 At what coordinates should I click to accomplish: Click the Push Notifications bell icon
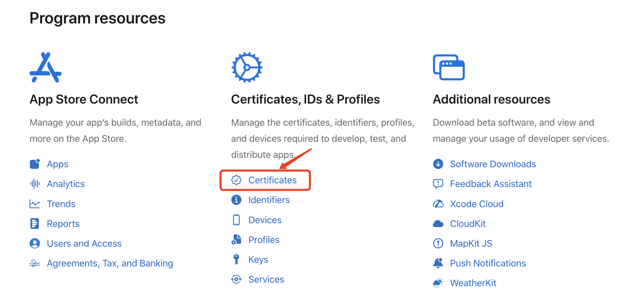[438, 263]
